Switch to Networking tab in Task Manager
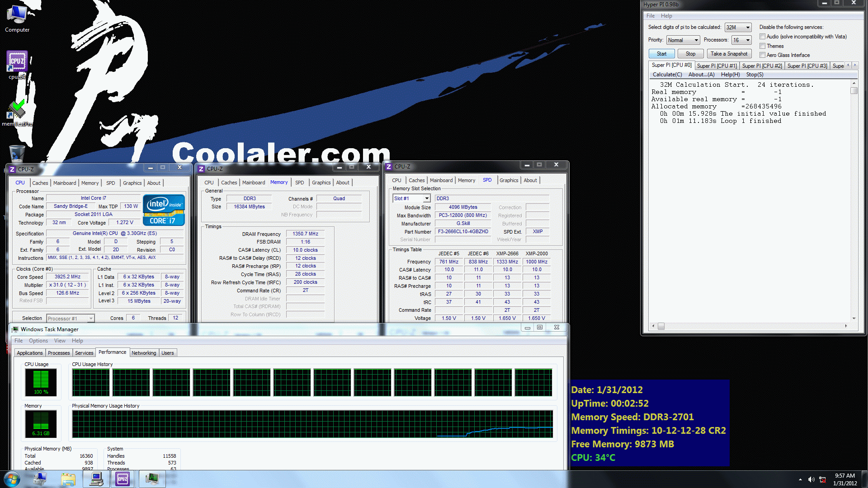 point(144,353)
